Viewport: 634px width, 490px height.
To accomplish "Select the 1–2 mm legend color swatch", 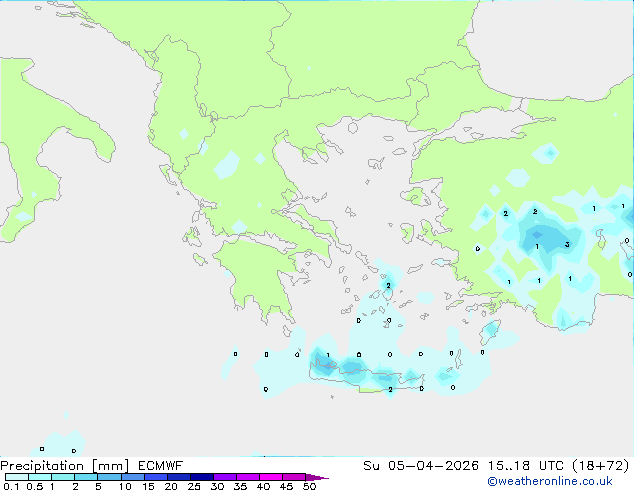I will pyautogui.click(x=63, y=477).
